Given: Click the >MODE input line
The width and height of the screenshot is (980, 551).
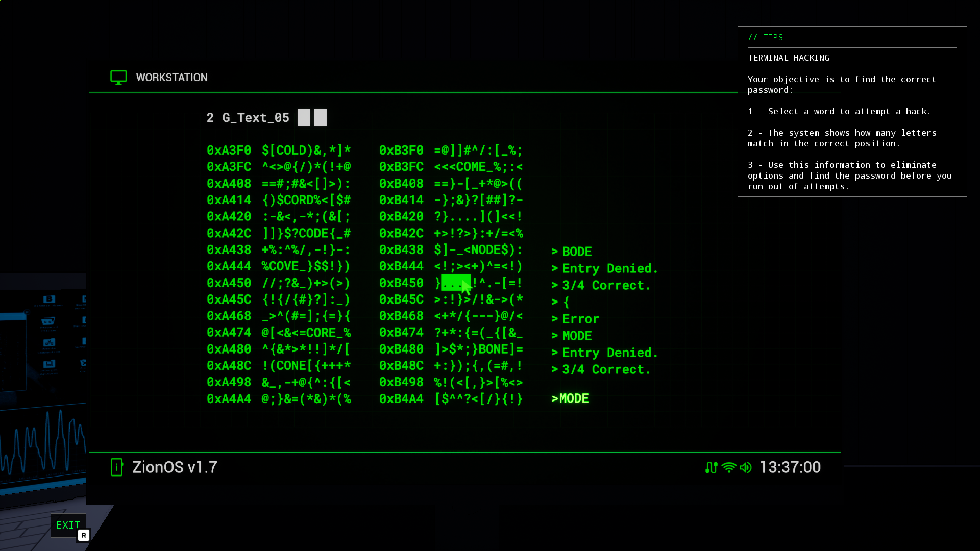Looking at the screenshot, I should [570, 398].
